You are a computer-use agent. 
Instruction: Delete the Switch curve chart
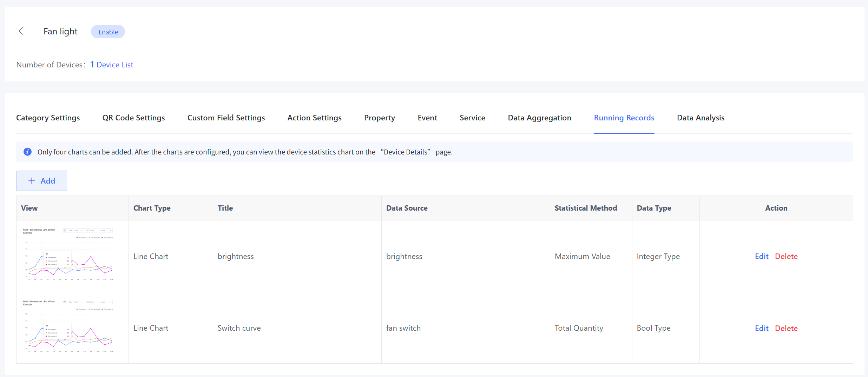click(786, 329)
